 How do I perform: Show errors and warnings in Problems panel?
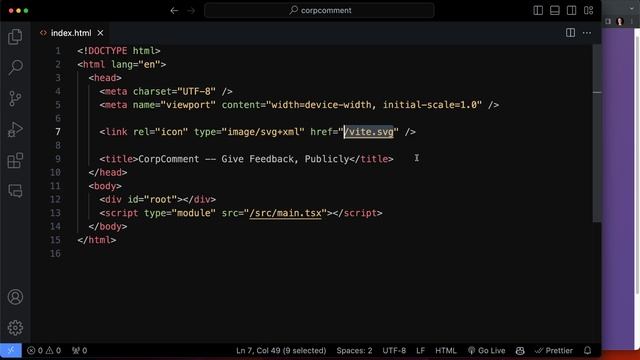(x=44, y=350)
